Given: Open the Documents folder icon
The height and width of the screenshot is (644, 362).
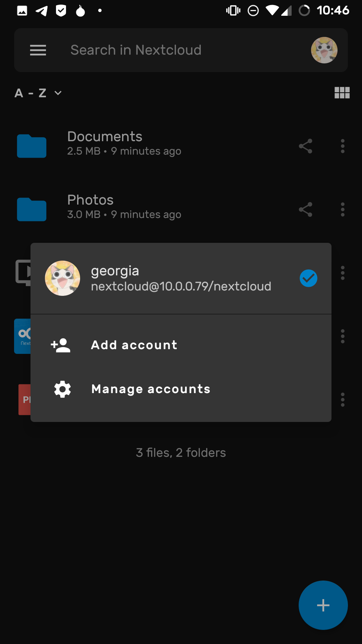Looking at the screenshot, I should tap(32, 146).
